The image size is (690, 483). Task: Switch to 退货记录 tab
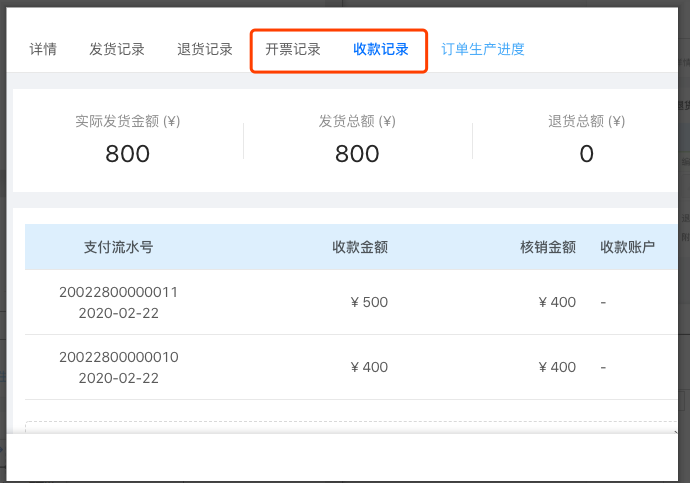205,49
